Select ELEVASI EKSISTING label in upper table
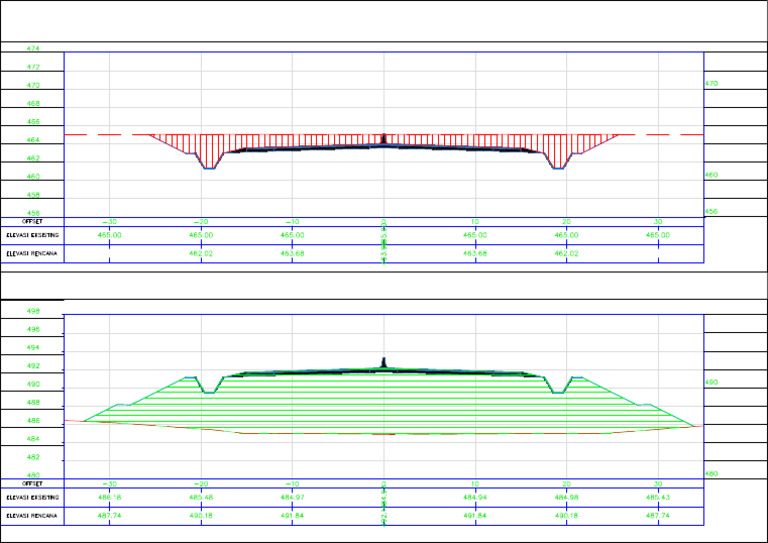 32,235
